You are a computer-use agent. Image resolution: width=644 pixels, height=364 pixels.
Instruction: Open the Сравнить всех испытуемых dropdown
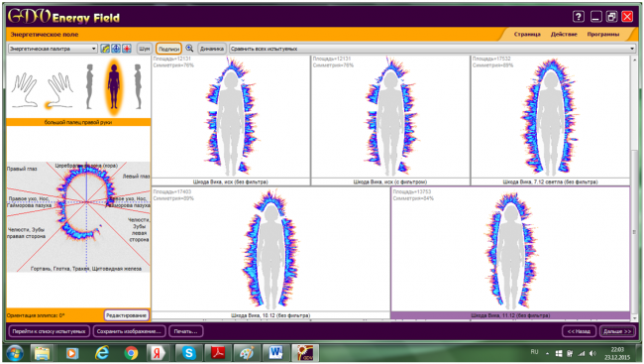tap(432, 49)
